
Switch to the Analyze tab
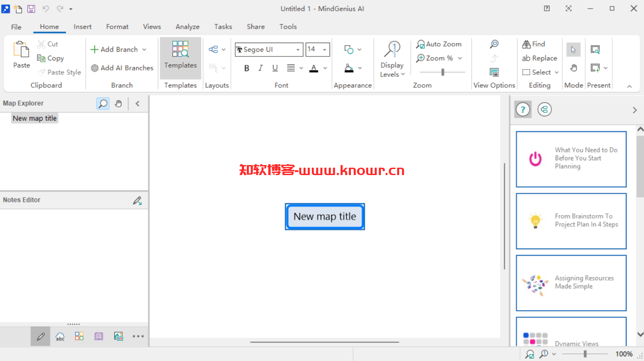pos(187,27)
